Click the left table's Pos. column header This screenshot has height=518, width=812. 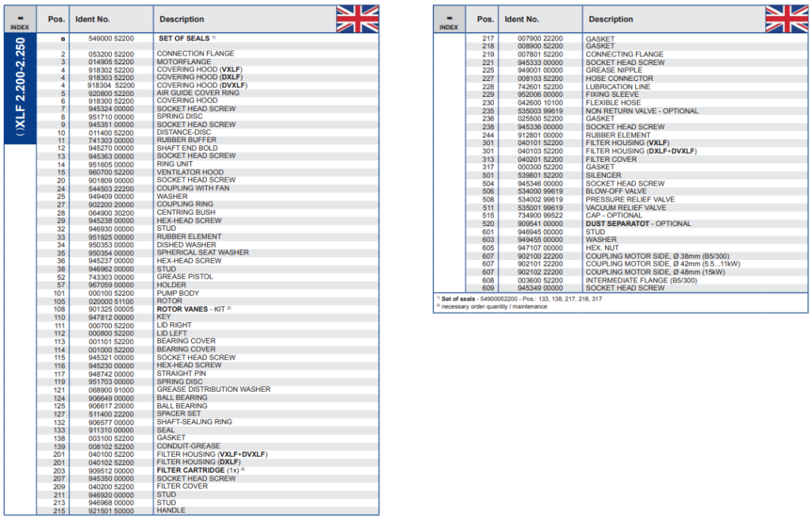click(x=56, y=19)
